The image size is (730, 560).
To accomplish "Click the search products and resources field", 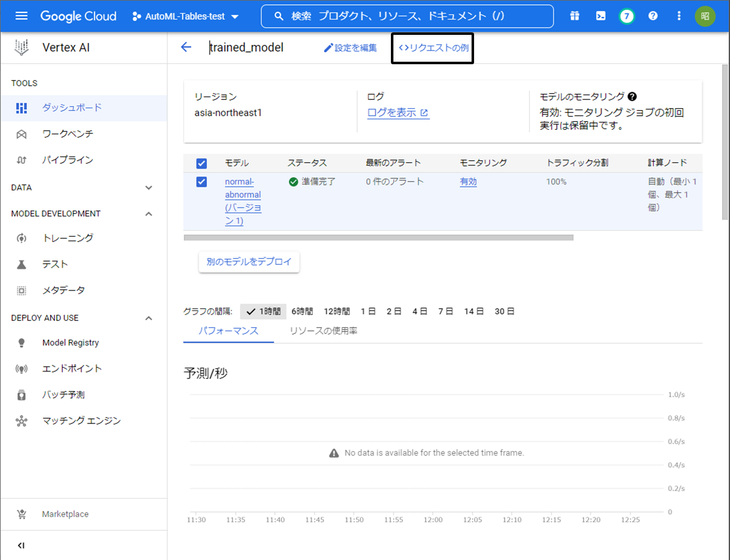I will pyautogui.click(x=407, y=16).
